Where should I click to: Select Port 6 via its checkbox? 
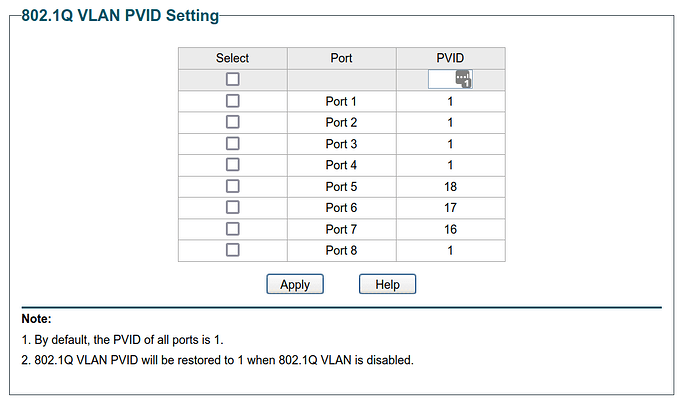(x=232, y=207)
